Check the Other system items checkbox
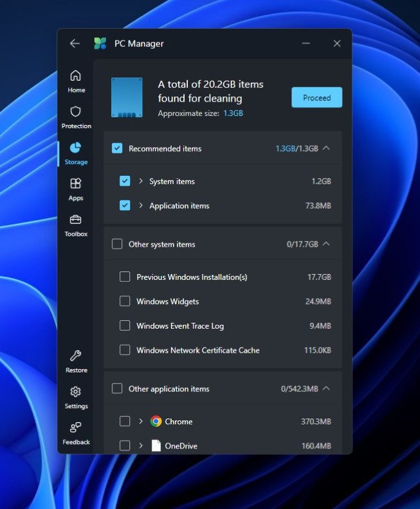 pos(117,244)
